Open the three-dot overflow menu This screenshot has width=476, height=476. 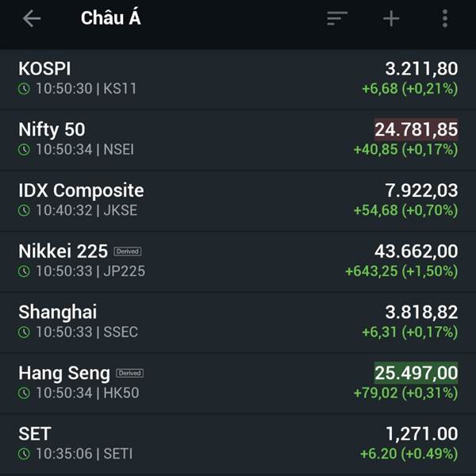click(x=445, y=18)
